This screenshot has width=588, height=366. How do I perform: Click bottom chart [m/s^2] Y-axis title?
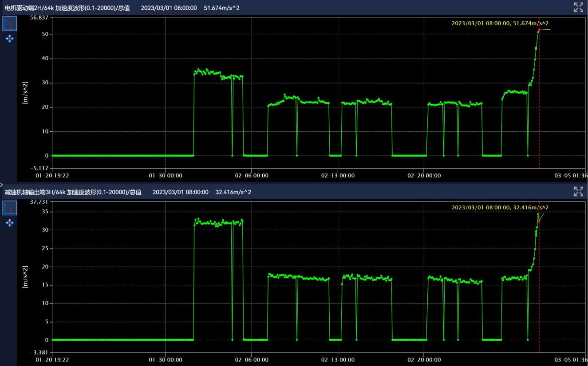[x=25, y=277]
